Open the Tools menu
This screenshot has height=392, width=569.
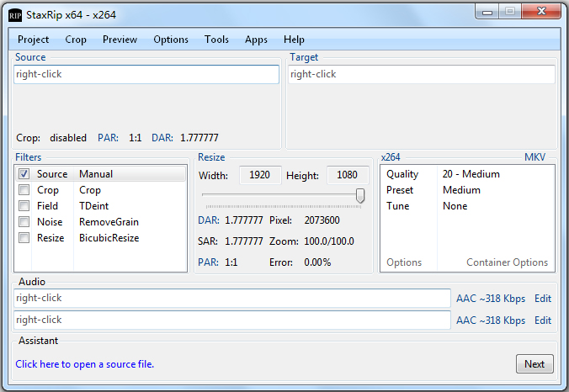216,40
